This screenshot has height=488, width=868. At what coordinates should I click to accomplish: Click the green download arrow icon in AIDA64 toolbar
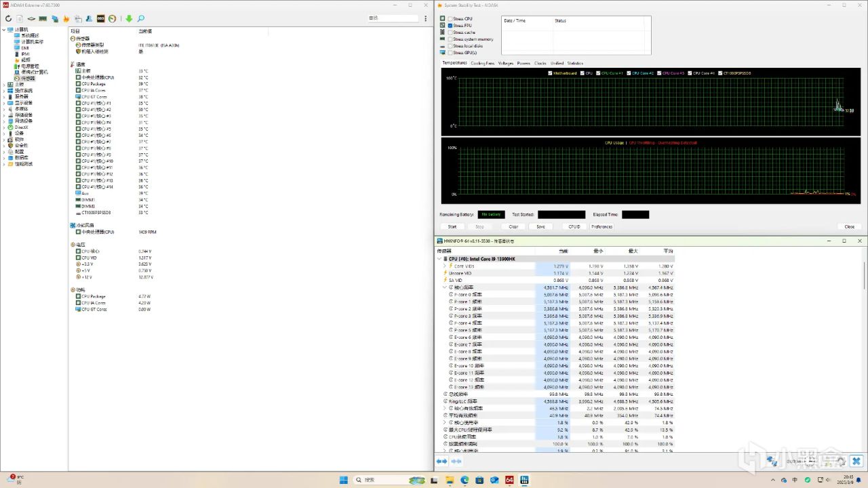pos(129,18)
